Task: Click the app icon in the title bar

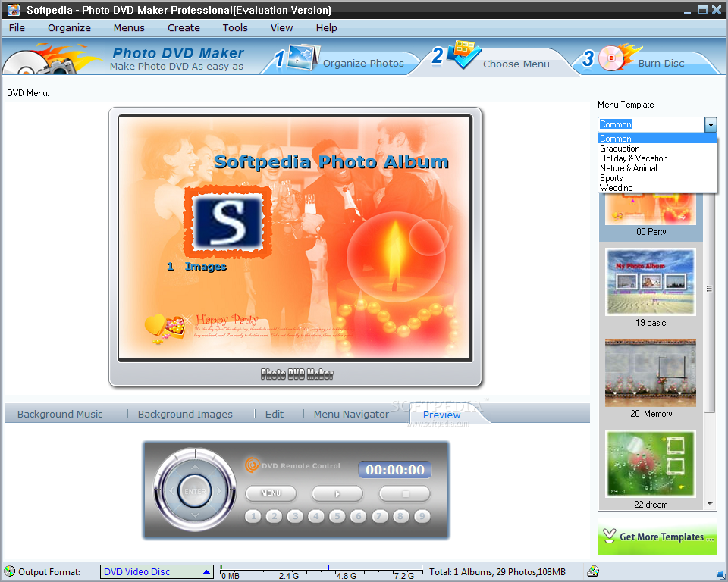Action: [14, 9]
